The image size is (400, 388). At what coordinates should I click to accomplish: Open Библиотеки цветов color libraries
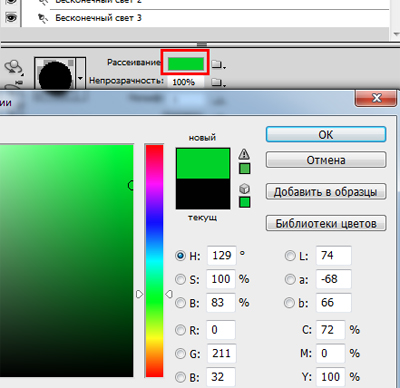click(x=326, y=223)
